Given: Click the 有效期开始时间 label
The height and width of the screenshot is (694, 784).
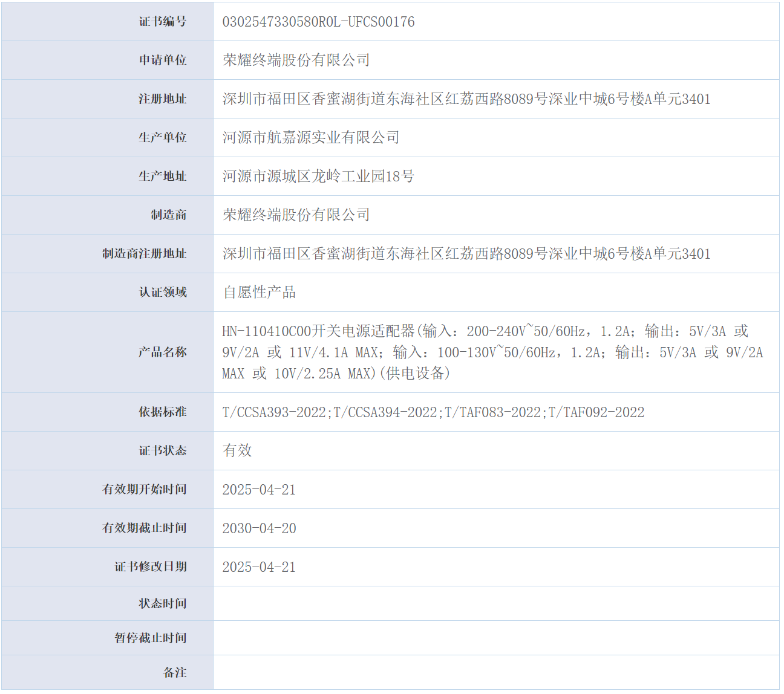Looking at the screenshot, I should click(x=145, y=490).
